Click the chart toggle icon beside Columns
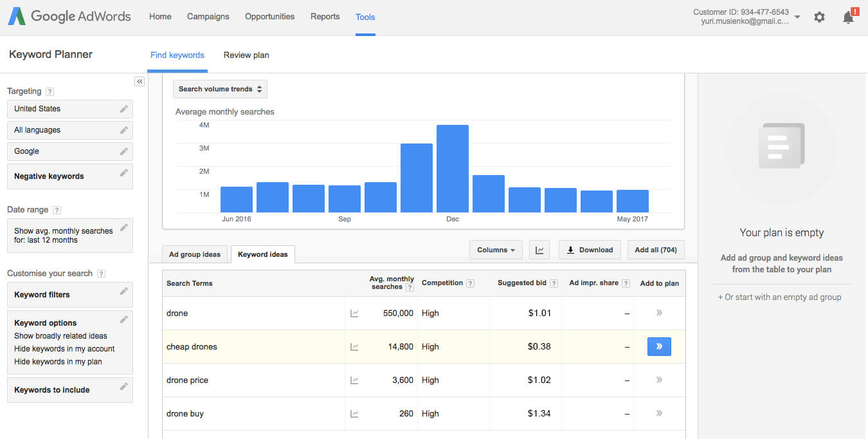The height and width of the screenshot is (439, 868). pos(539,250)
